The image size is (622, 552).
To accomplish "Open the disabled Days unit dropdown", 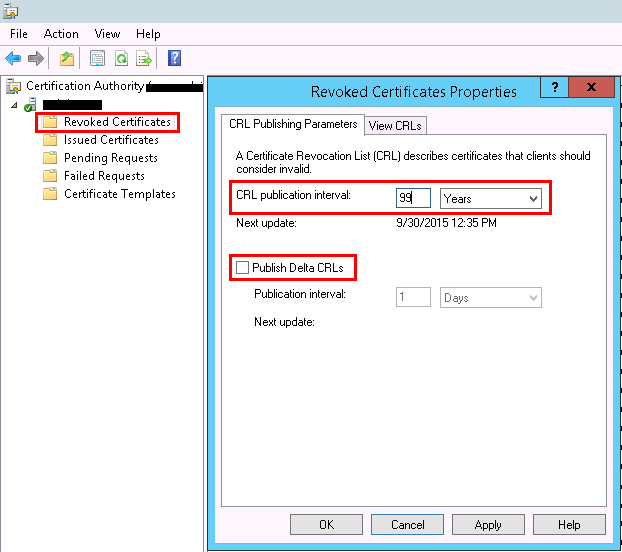I will coord(490,298).
